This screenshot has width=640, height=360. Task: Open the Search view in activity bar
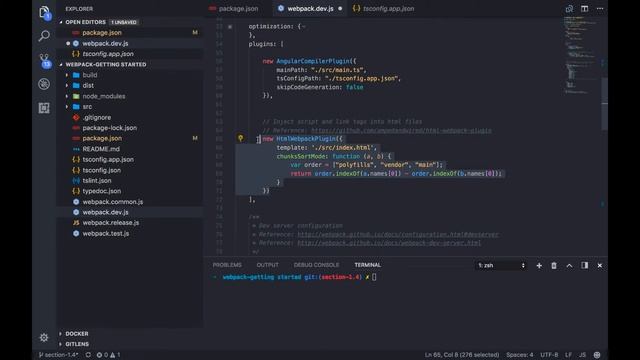click(x=44, y=36)
